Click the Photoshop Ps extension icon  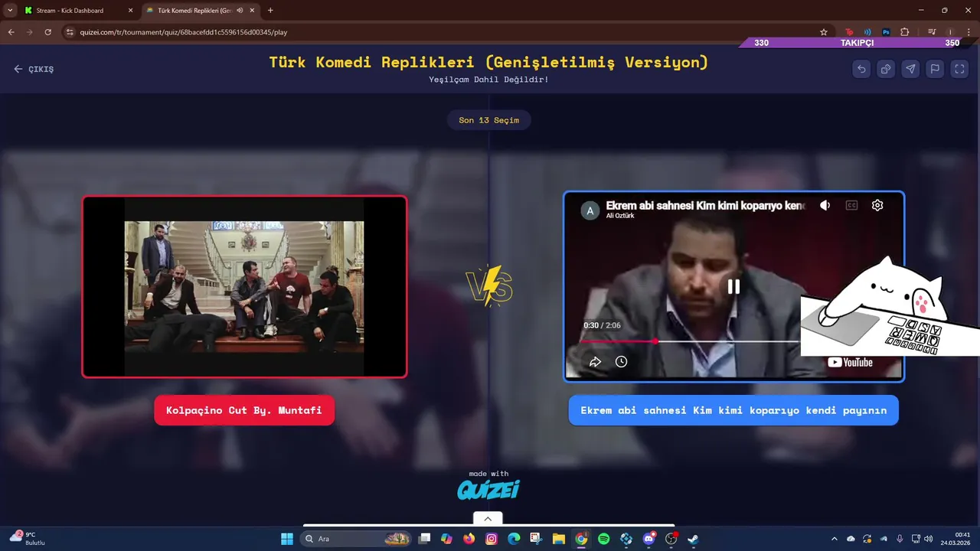point(886,32)
